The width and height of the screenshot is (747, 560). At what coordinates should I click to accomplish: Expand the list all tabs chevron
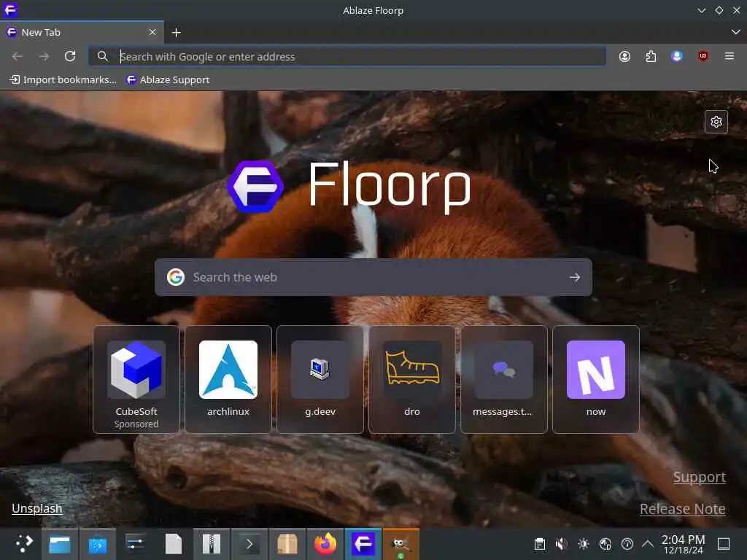pyautogui.click(x=735, y=32)
